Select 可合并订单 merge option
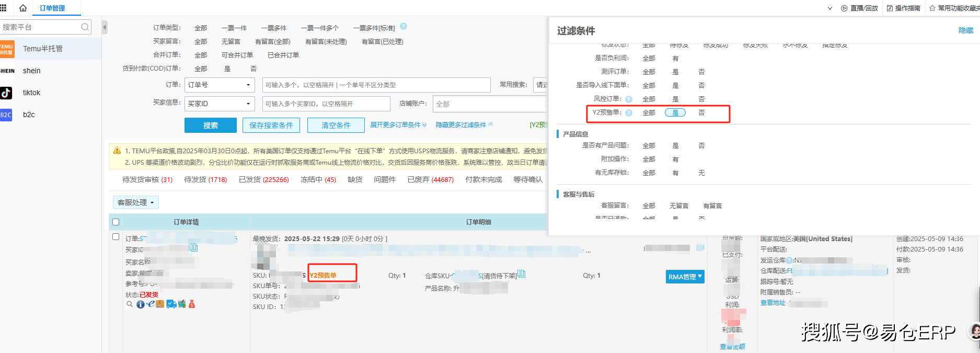980x353 pixels. 237,55
